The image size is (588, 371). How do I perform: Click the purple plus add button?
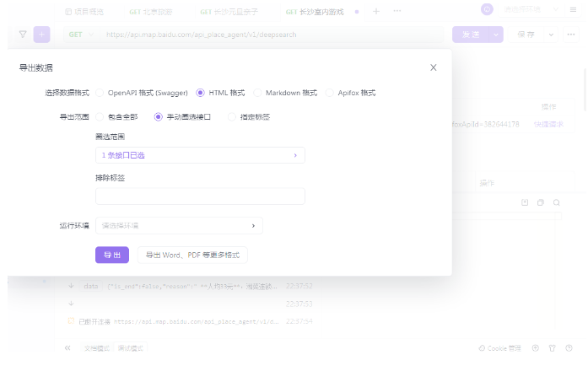point(41,35)
